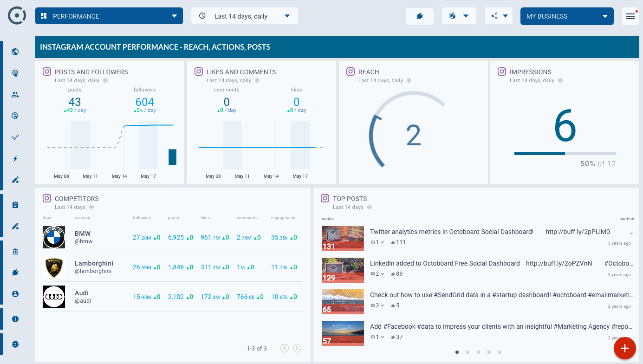Open the people/users sidebar icon
Viewport: 643px width, 364px height.
15,95
